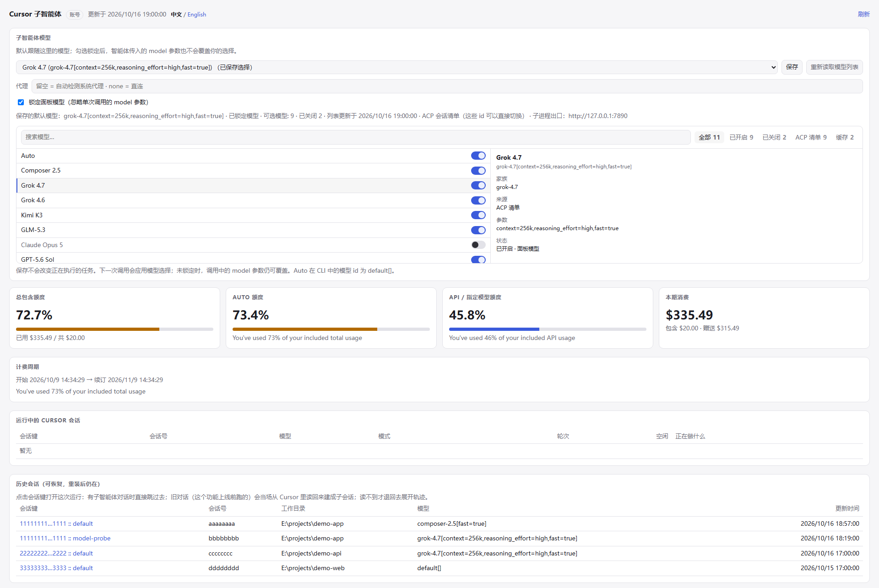
Task: Open session 11111111...1111 :: default
Action: [56, 523]
